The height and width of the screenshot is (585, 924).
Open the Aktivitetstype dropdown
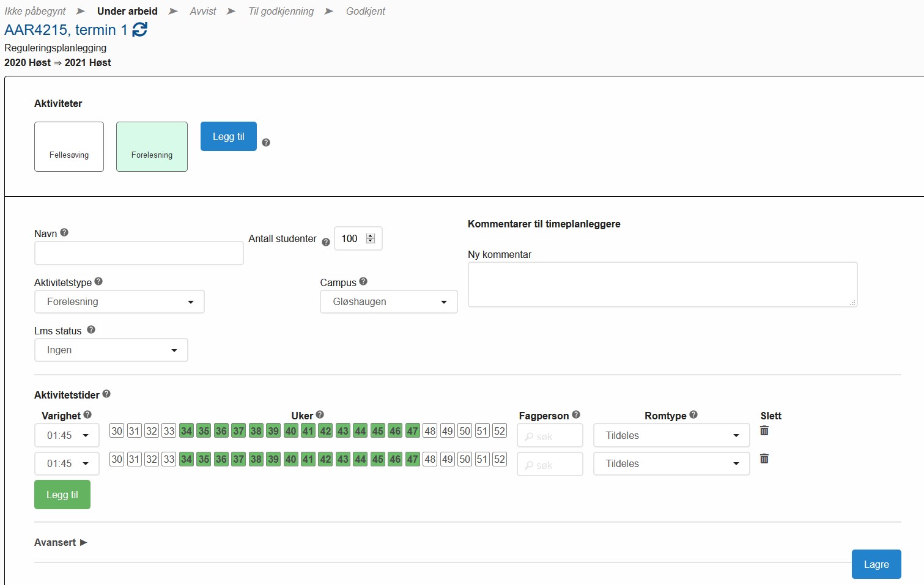point(119,302)
